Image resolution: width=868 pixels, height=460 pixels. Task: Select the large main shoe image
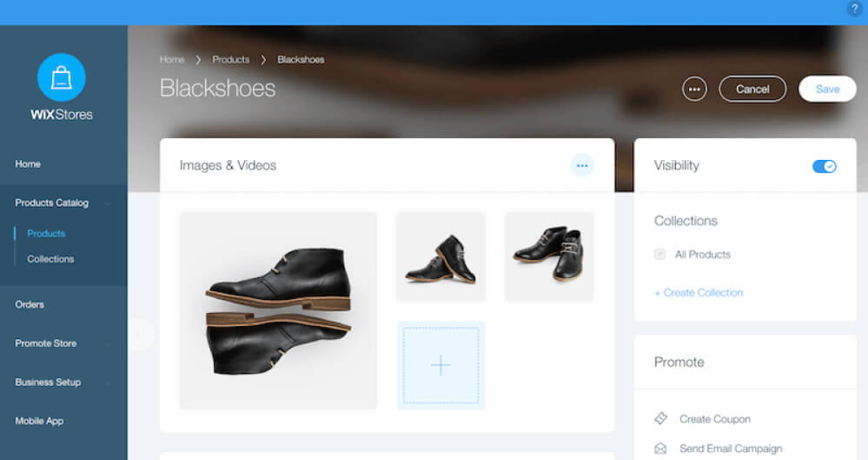click(x=278, y=311)
